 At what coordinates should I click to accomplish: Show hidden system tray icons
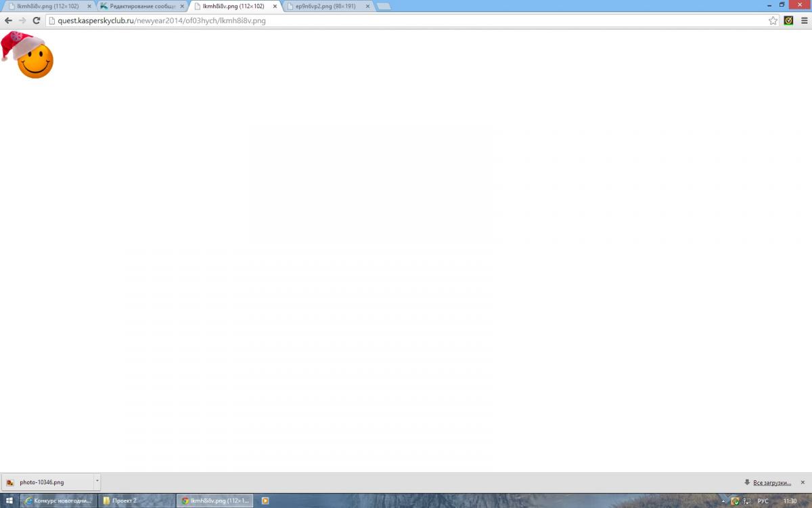723,501
